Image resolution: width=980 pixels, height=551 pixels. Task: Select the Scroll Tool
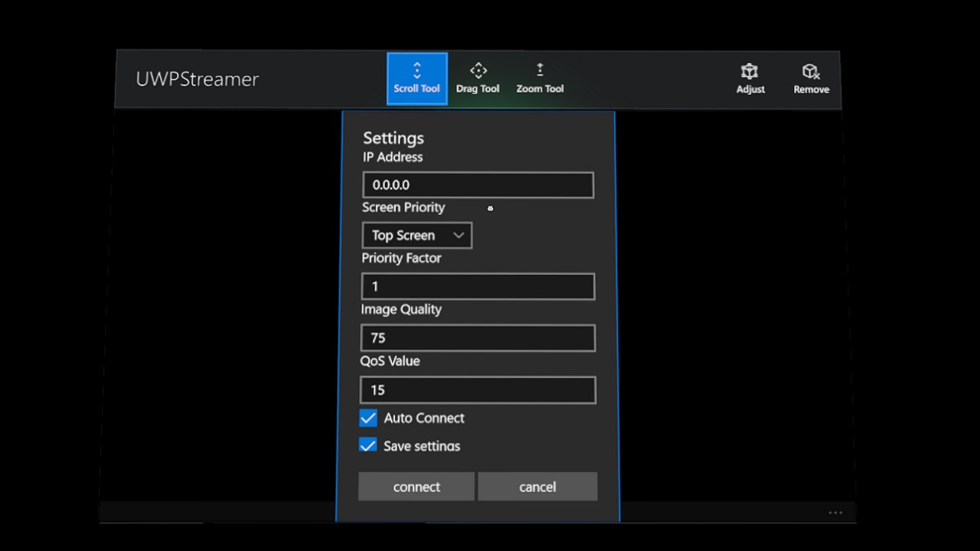pos(416,77)
